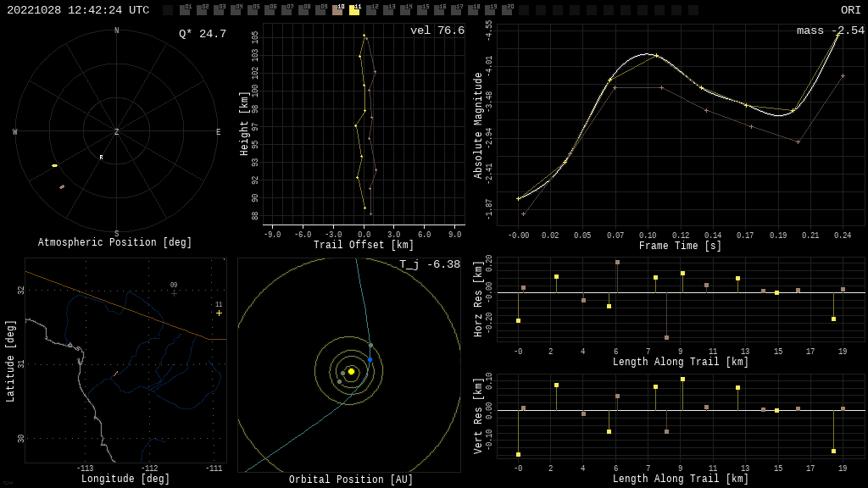Click station box 02 in the top strip
The width and height of the screenshot is (868, 488).
(x=202, y=10)
